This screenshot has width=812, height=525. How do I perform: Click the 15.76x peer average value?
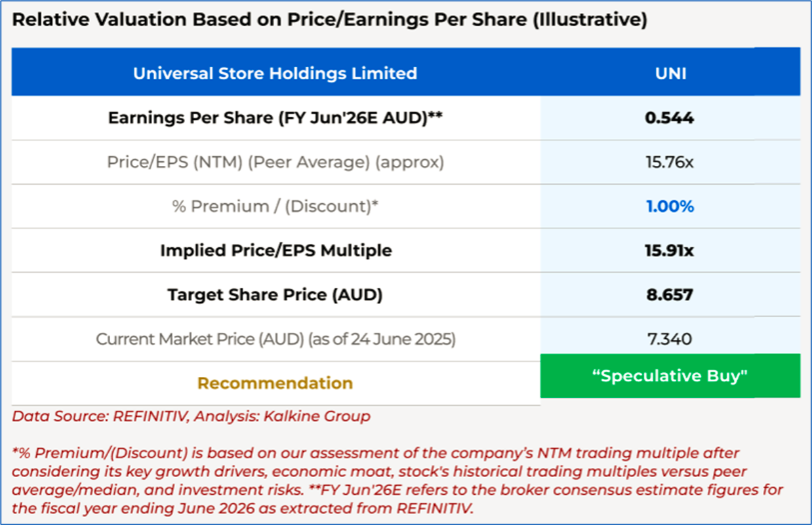coord(670,162)
